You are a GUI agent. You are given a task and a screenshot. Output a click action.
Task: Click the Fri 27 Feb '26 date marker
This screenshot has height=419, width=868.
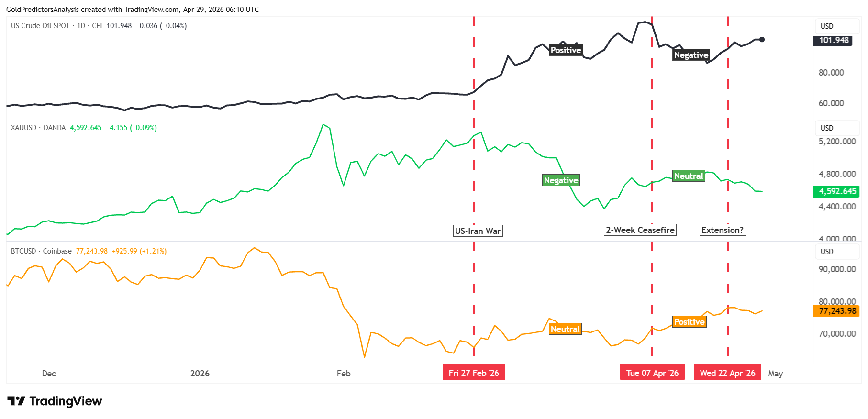pos(474,373)
